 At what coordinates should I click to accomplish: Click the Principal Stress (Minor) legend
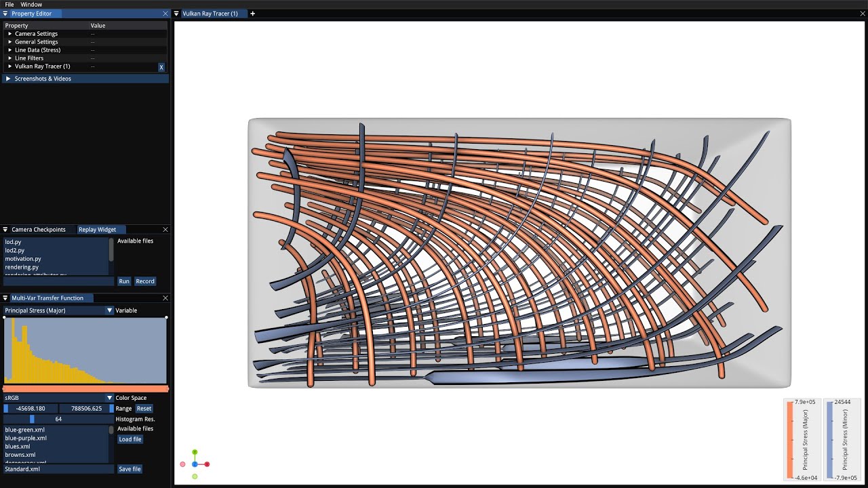841,439
